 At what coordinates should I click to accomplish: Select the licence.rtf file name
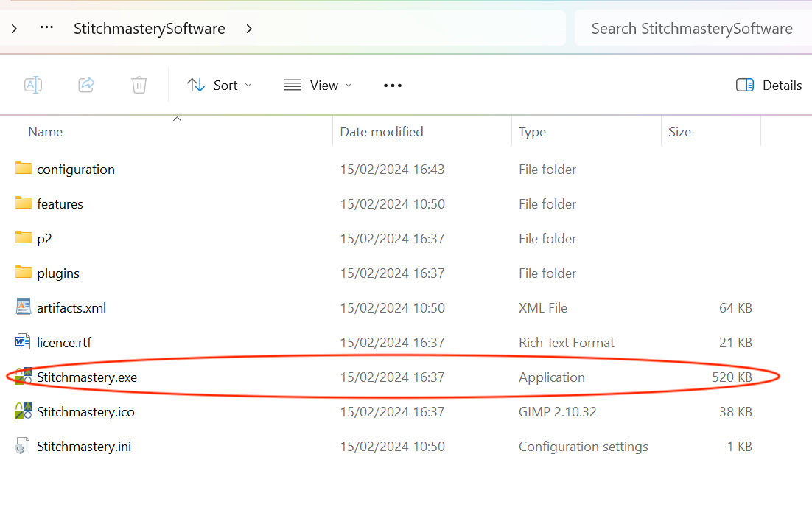click(x=64, y=343)
